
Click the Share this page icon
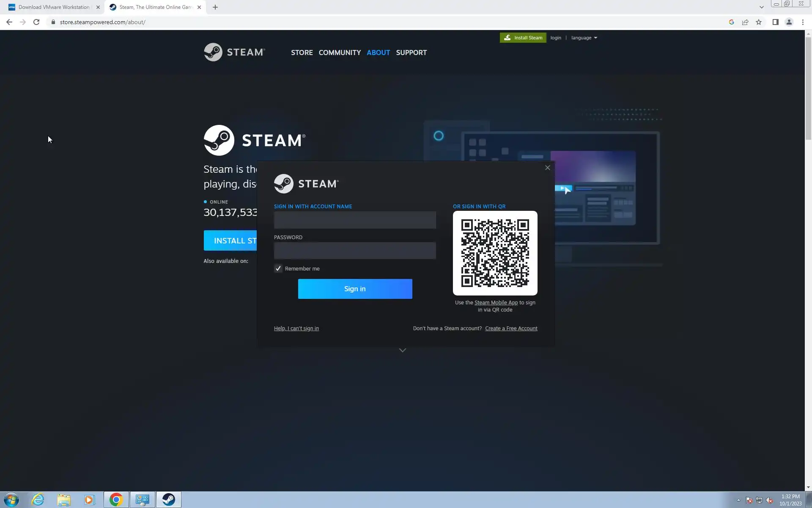(745, 22)
